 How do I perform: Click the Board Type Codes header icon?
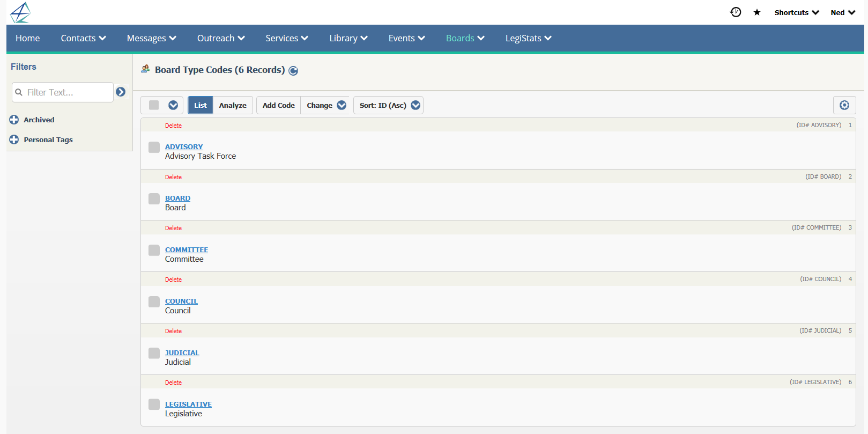[x=145, y=69]
